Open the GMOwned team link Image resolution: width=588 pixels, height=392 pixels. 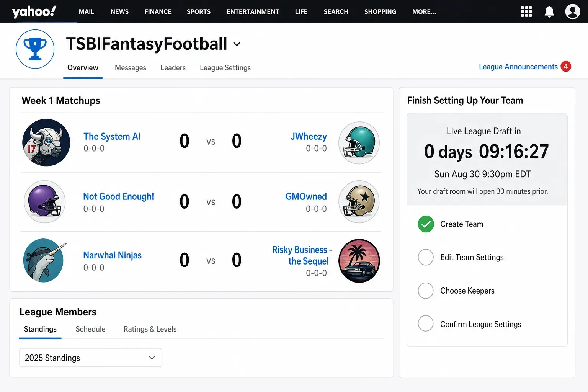(306, 196)
